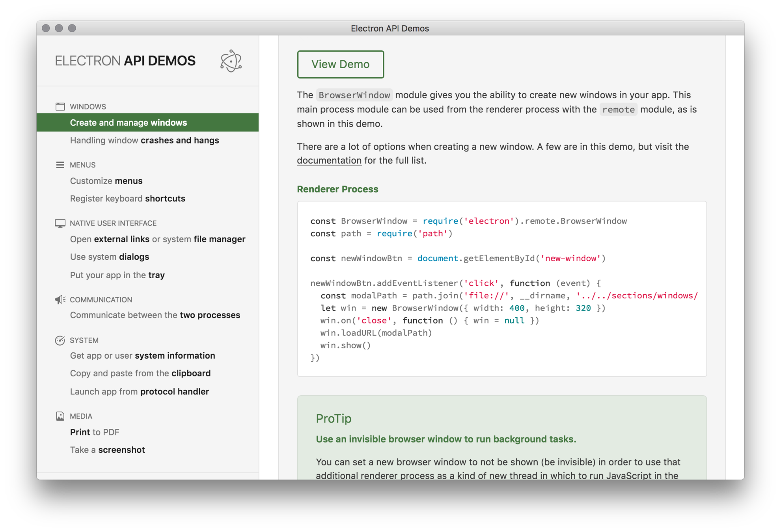Click the System gauge icon
Image resolution: width=781 pixels, height=532 pixels.
coord(60,340)
